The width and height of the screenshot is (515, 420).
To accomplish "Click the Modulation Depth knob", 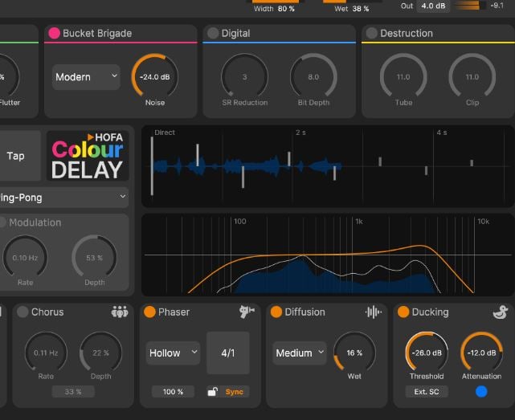I will (x=95, y=258).
